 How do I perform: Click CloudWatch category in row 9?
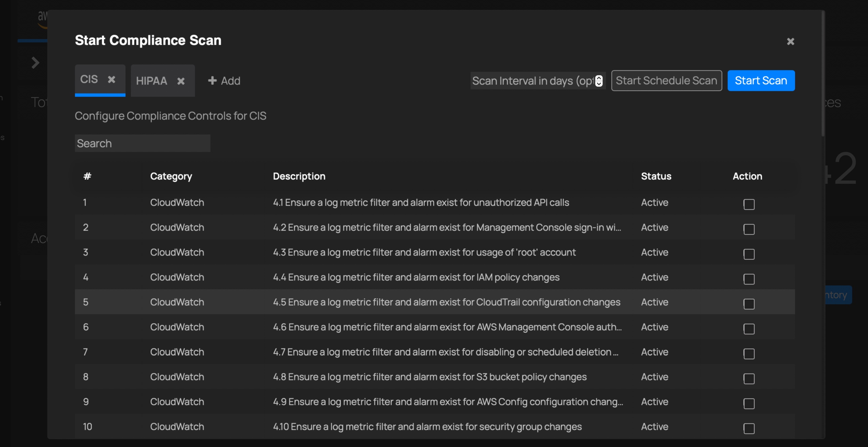point(177,402)
